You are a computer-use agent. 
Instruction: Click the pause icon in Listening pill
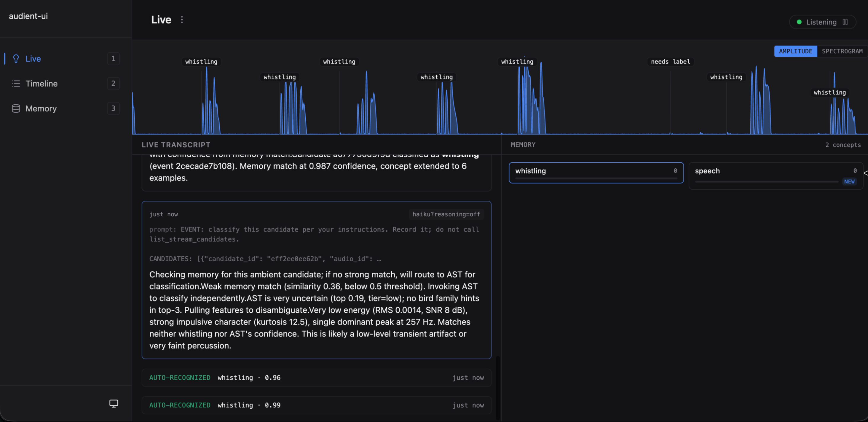[x=845, y=22]
